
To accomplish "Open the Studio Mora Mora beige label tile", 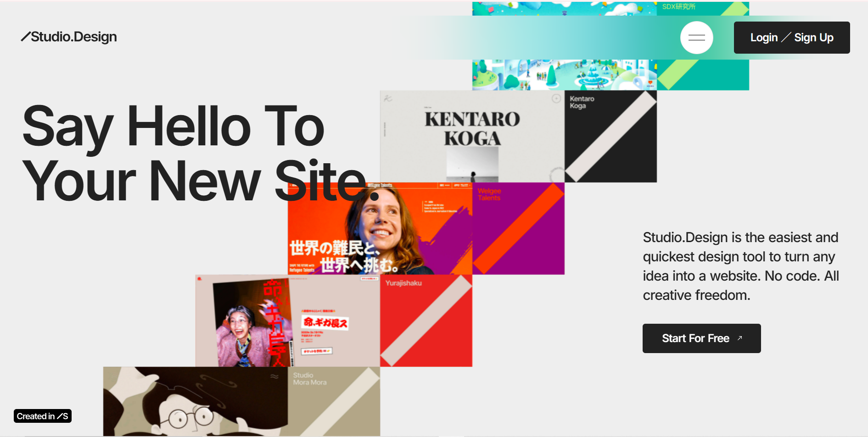I will (x=334, y=401).
